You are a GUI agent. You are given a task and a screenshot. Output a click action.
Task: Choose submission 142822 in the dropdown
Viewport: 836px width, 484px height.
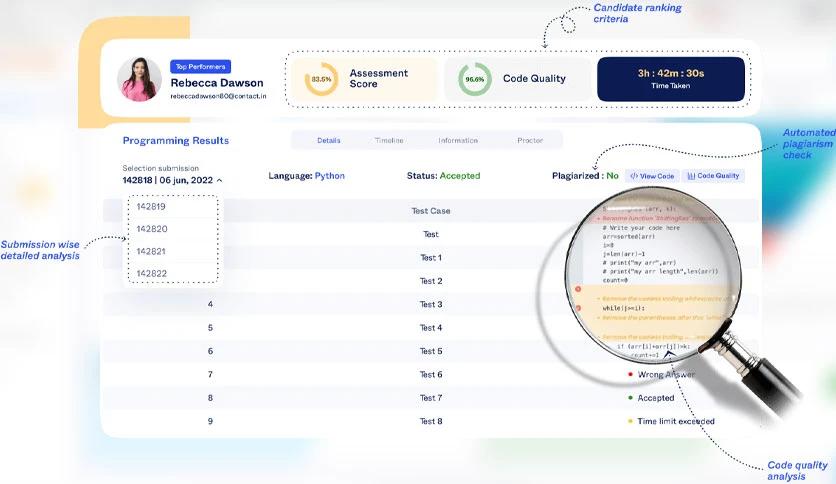pyautogui.click(x=152, y=273)
